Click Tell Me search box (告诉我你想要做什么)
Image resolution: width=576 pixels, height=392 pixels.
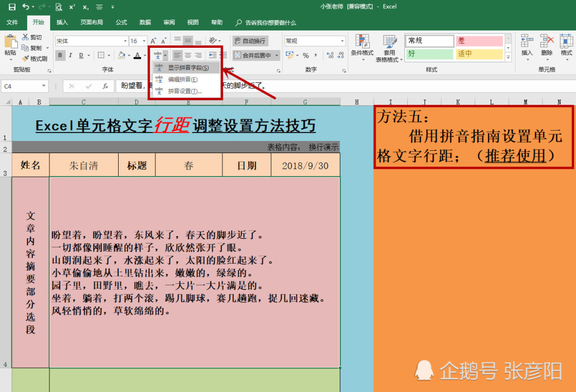coord(266,23)
